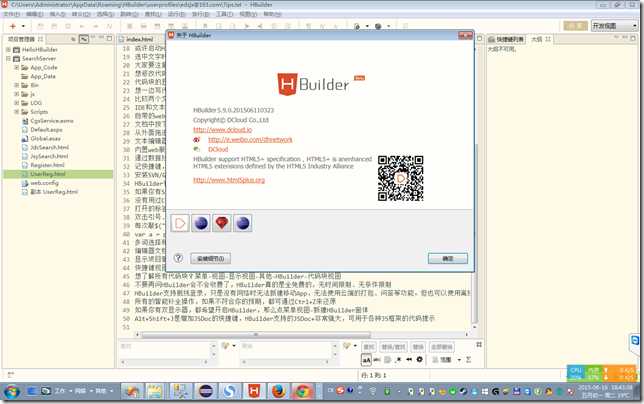644x404 pixels.
Task: Select Register.html in the project tree
Action: click(43, 165)
